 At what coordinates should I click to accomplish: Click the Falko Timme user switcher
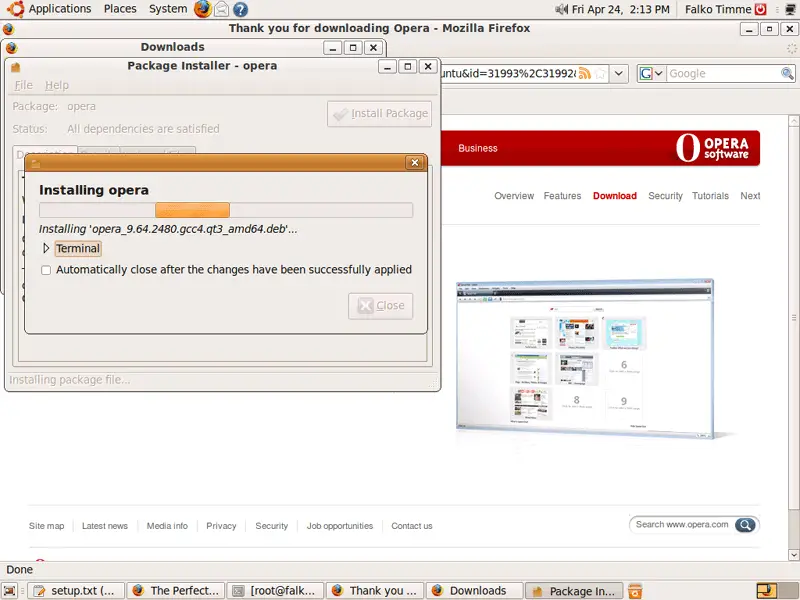coord(718,9)
